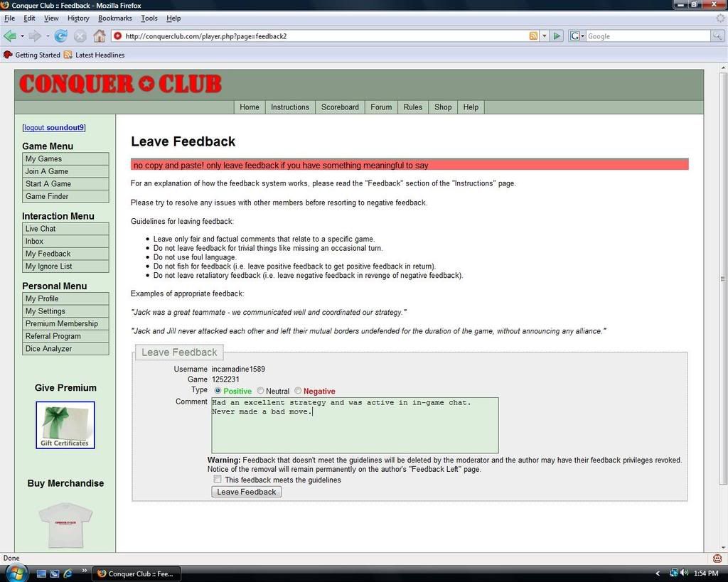Open the File menu
The width and height of the screenshot is (728, 582).
[x=9, y=18]
